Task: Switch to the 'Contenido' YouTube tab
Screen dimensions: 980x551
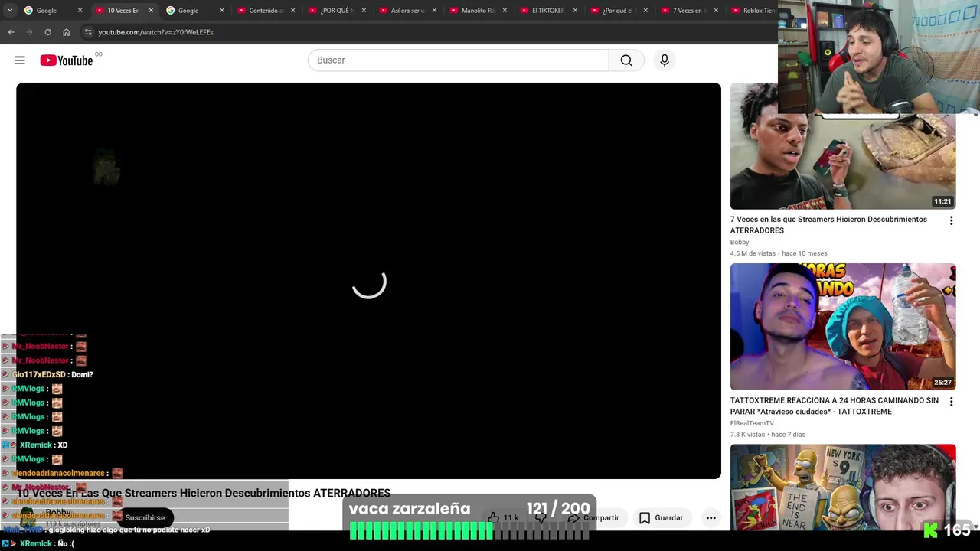Action: point(266,11)
